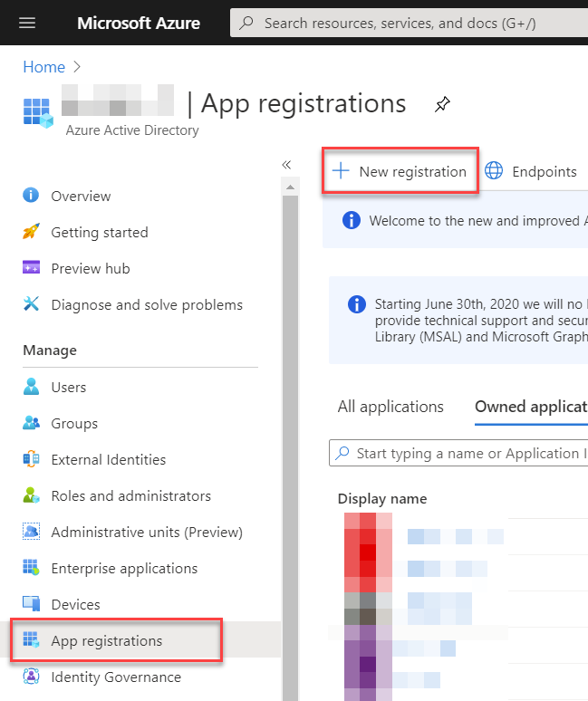Viewport: 588px width, 701px height.
Task: Click the Administrative units (Preview) icon
Action: pyautogui.click(x=31, y=531)
